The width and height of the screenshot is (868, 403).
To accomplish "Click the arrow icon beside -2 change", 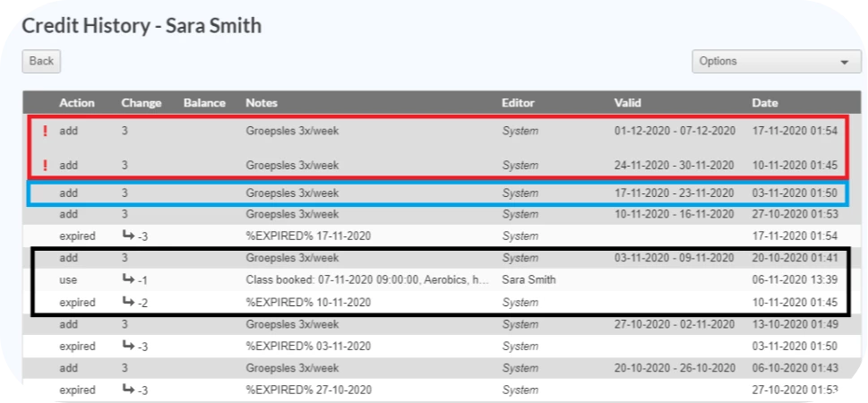I will 128,302.
